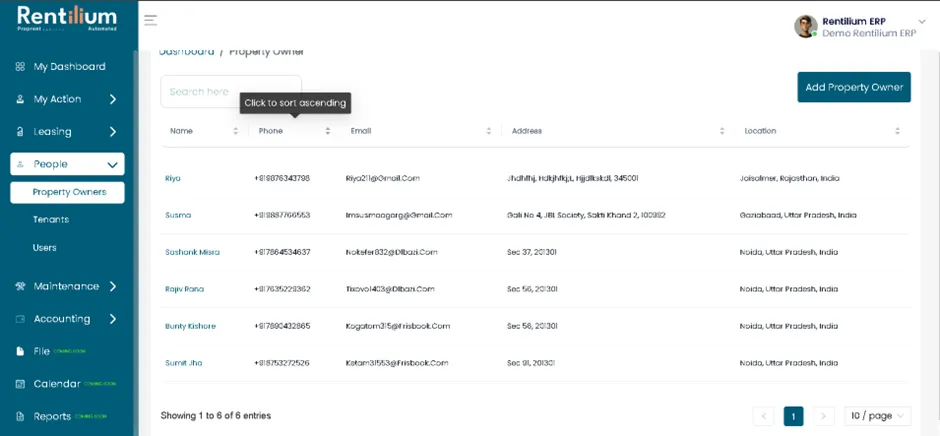The width and height of the screenshot is (940, 436).
Task: Select page 1 in pagination
Action: coord(793,416)
